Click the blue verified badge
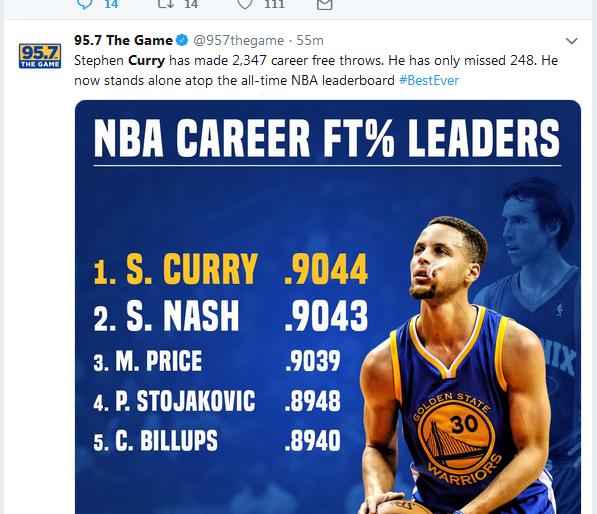597x514 pixels. 182,40
